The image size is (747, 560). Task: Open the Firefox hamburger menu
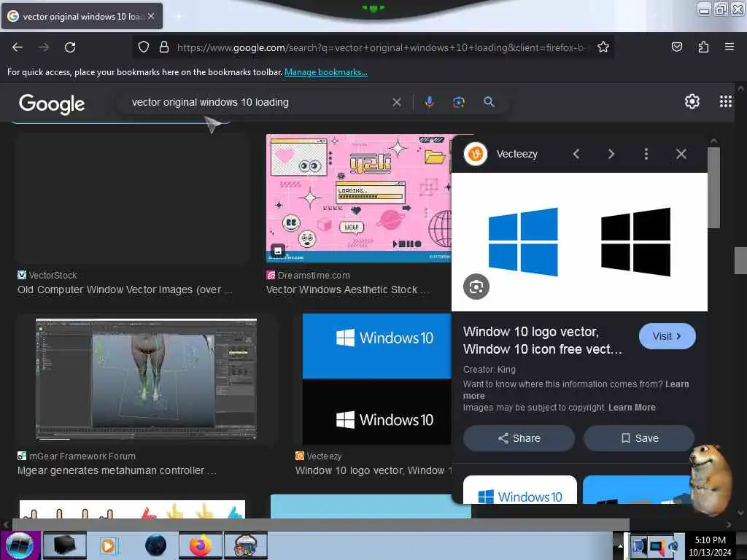pos(729,47)
